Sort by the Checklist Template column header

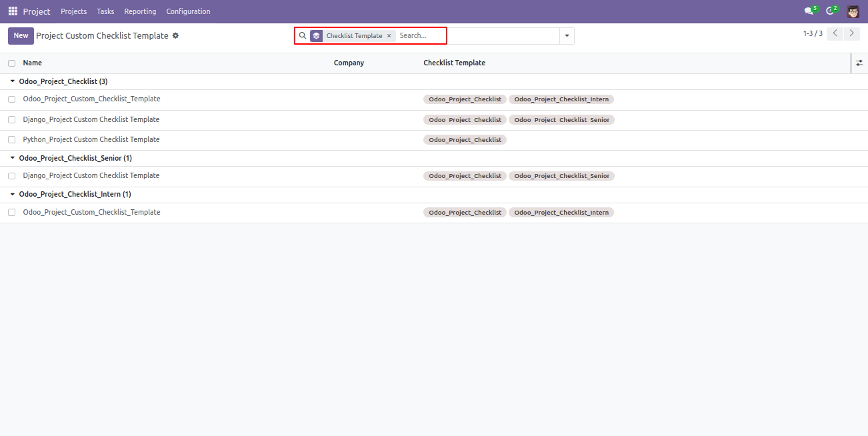pyautogui.click(x=455, y=63)
